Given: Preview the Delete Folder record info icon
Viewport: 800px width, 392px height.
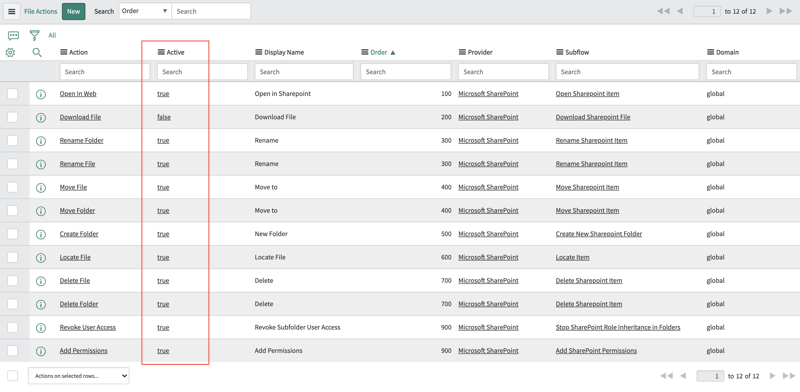Looking at the screenshot, I should (41, 304).
